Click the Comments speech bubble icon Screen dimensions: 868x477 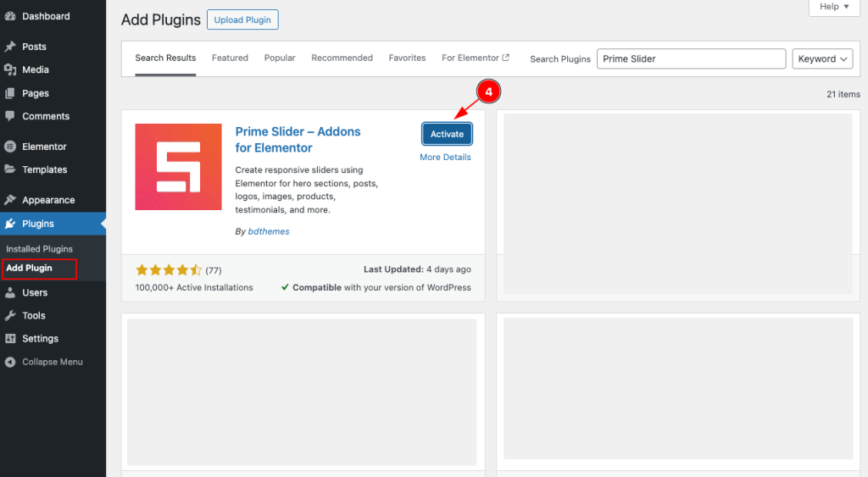point(10,116)
